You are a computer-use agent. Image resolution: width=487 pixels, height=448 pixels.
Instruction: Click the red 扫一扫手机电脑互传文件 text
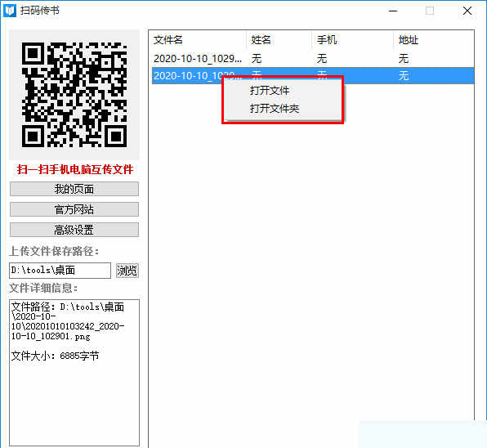pyautogui.click(x=75, y=169)
